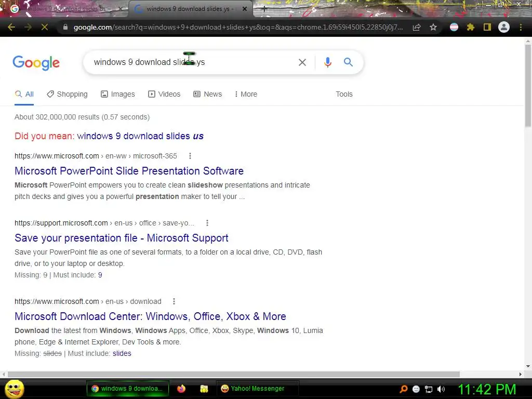The height and width of the screenshot is (399, 532).
Task: Open options for support.microsoft.com result
Action: (207, 223)
